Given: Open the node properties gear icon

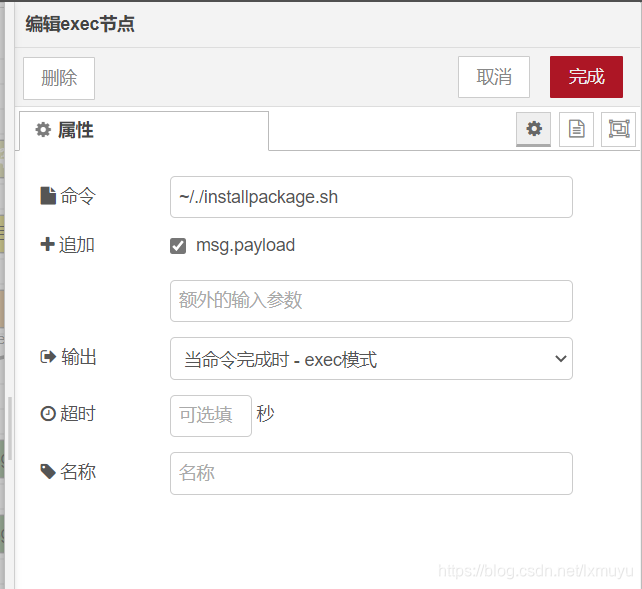Looking at the screenshot, I should pyautogui.click(x=533, y=129).
